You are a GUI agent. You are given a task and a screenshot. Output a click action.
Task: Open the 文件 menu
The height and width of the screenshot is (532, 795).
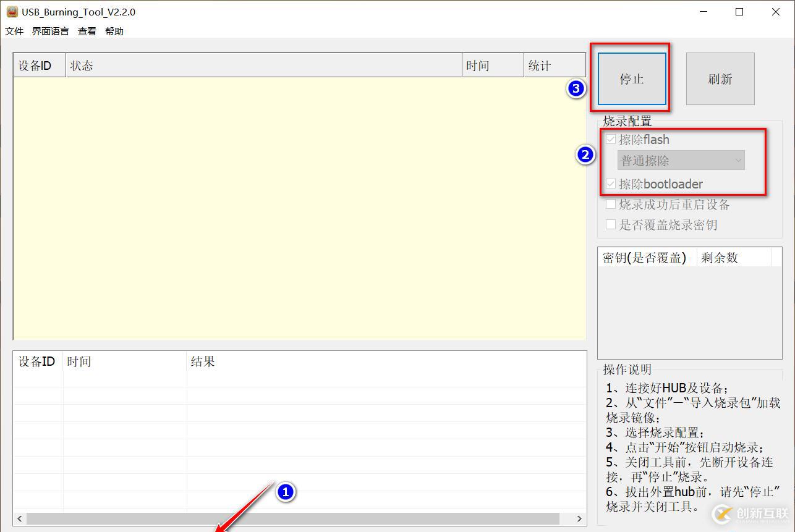14,31
